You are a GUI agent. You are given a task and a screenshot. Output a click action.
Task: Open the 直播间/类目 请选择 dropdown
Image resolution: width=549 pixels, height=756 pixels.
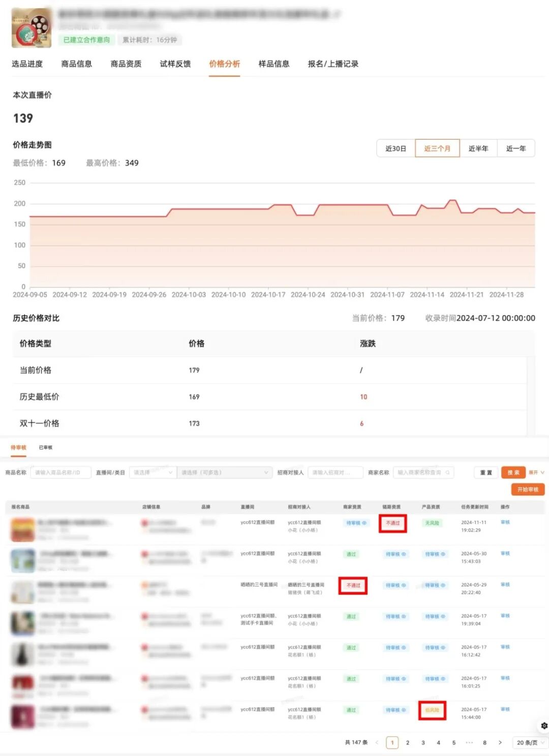(152, 472)
